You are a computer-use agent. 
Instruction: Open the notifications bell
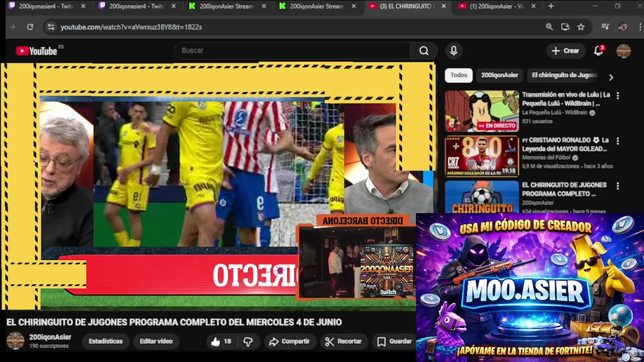[x=598, y=50]
